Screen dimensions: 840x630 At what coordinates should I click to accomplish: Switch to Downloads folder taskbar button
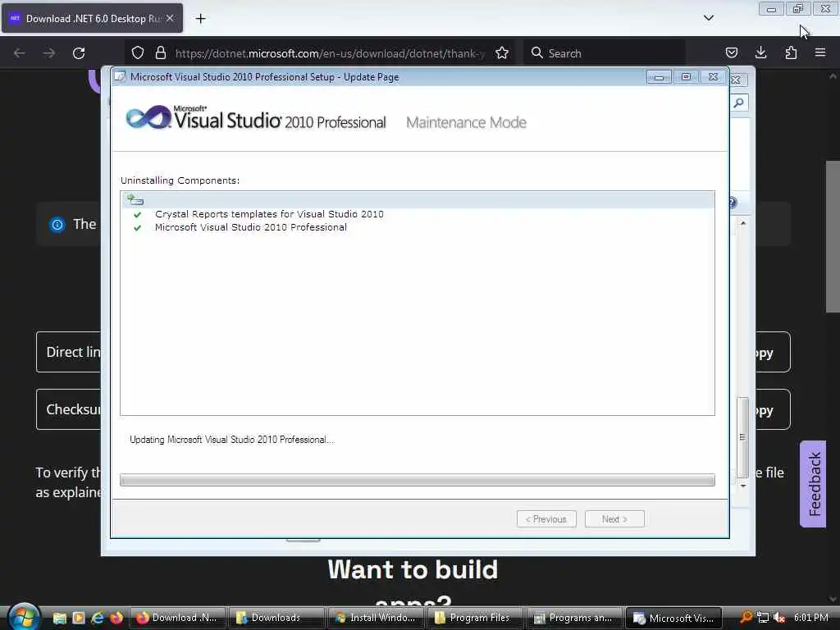click(x=277, y=618)
